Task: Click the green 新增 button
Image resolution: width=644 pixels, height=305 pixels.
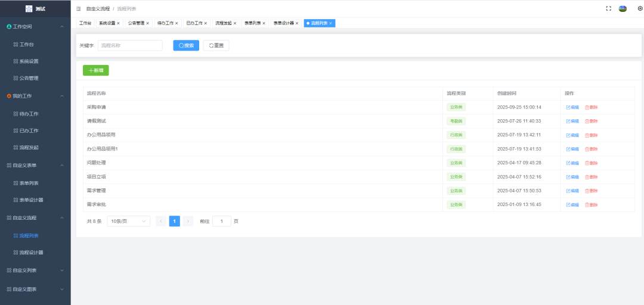Action: 95,70
